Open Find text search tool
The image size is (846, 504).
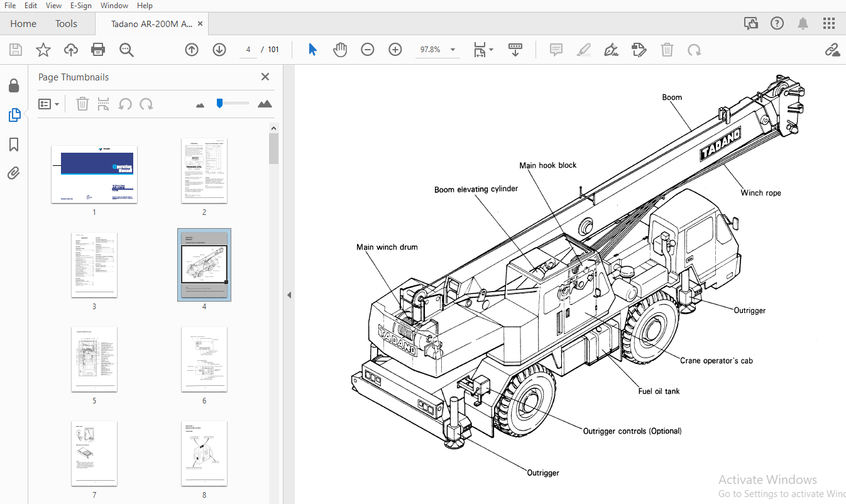pos(127,50)
